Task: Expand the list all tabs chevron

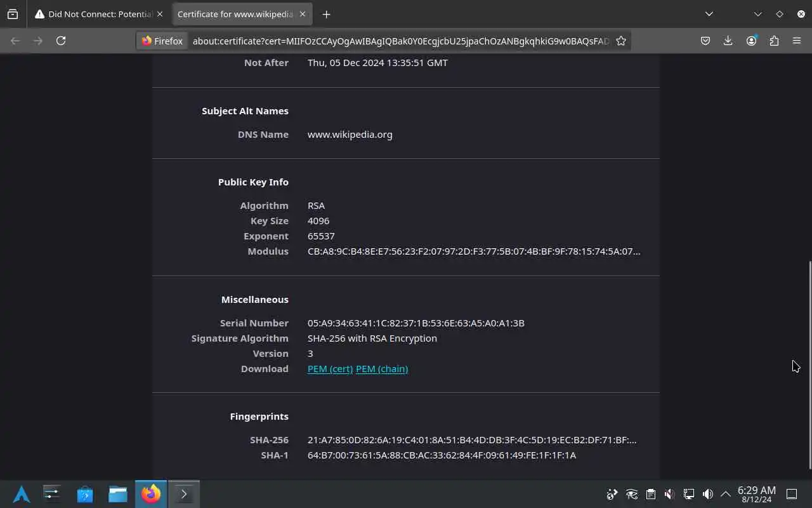Action: pyautogui.click(x=709, y=14)
